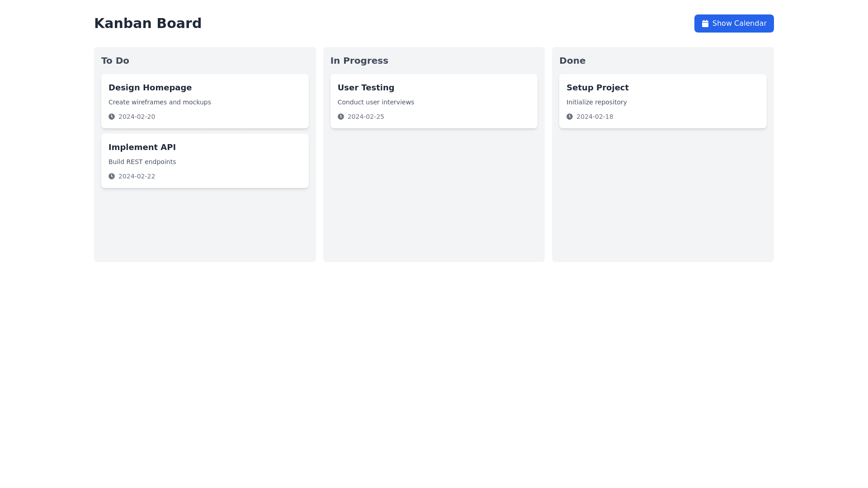Click due date 2024-02-25
The image size is (868, 488).
366,117
